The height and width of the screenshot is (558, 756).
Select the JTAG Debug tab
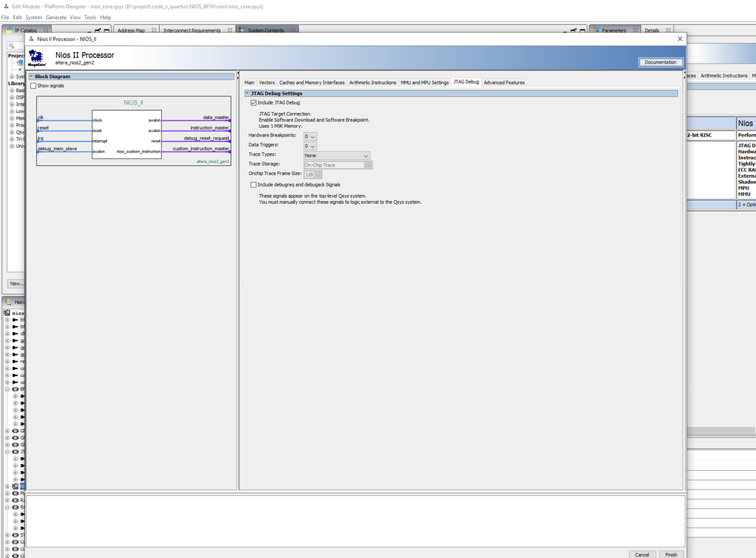(x=466, y=82)
